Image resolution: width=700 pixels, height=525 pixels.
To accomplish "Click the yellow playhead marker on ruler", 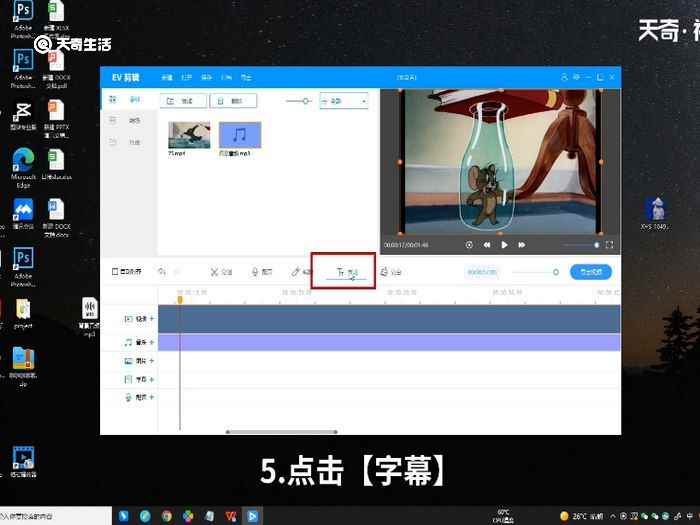I will [x=180, y=300].
